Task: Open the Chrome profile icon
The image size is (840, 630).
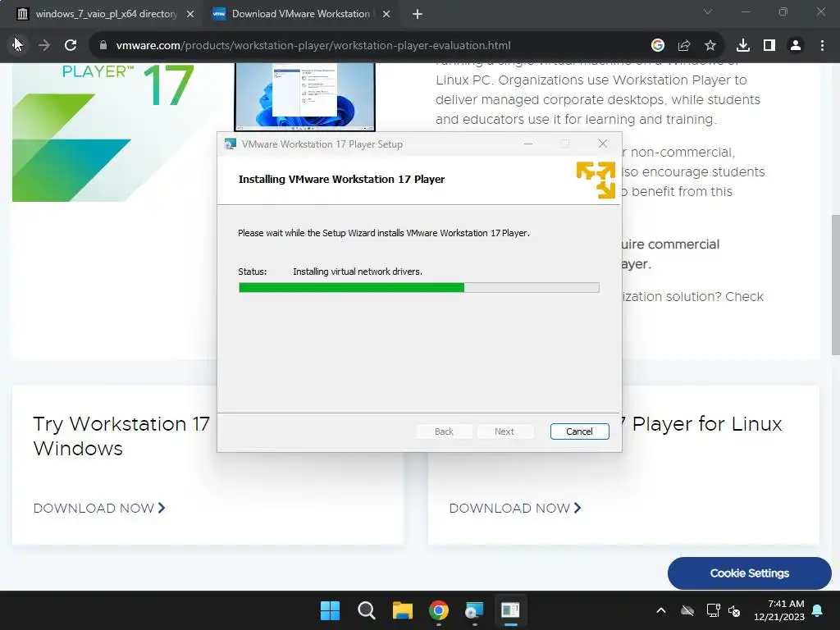Action: 796,45
